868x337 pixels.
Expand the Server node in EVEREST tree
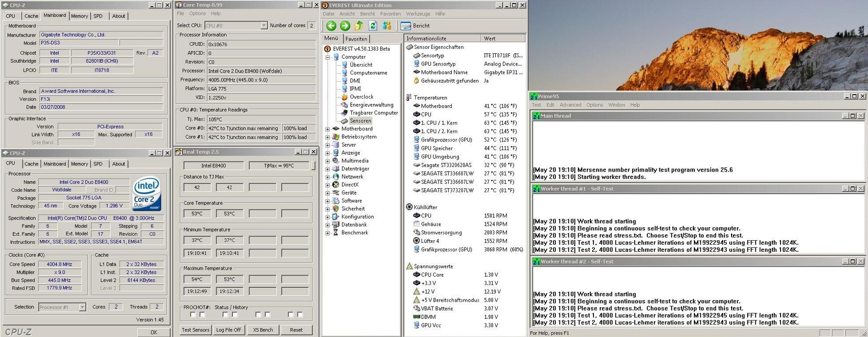pyautogui.click(x=327, y=145)
